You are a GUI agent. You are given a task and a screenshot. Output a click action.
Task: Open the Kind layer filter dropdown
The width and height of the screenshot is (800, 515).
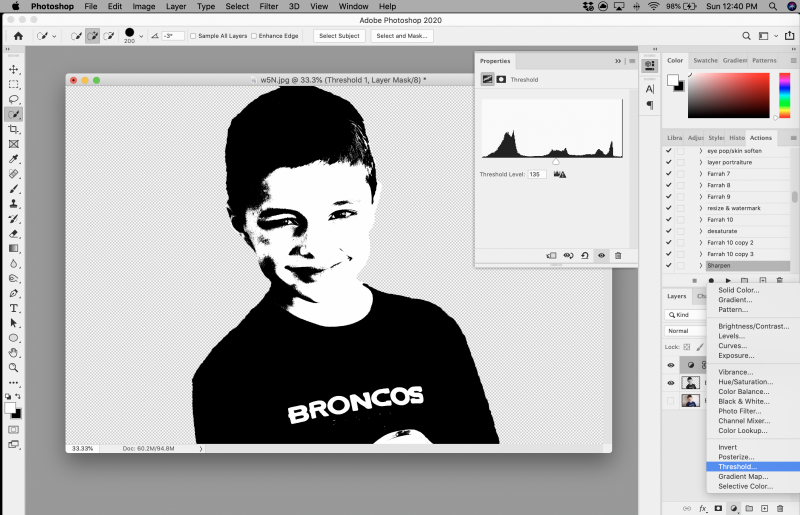686,315
